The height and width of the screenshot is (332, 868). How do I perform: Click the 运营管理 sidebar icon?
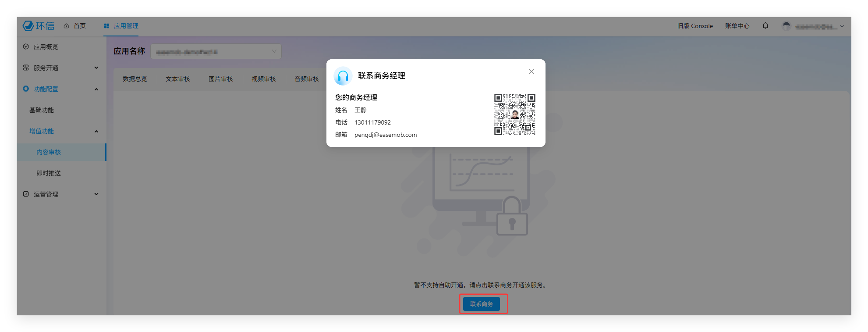point(26,194)
